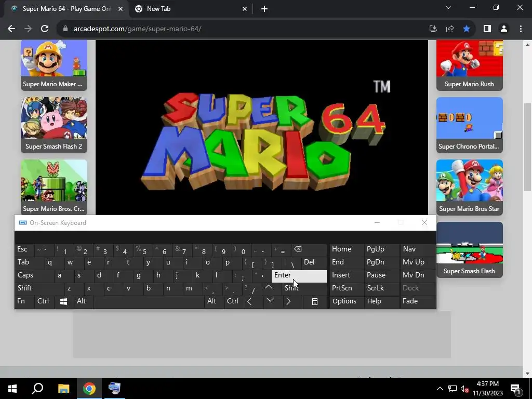Switch to the New Tab tab
Image resolution: width=532 pixels, height=399 pixels.
[191, 9]
